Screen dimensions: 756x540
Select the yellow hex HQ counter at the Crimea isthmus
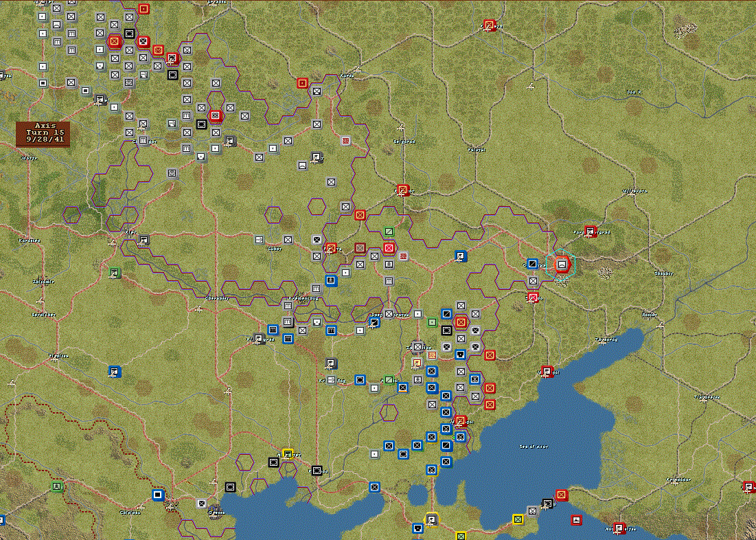click(x=432, y=519)
